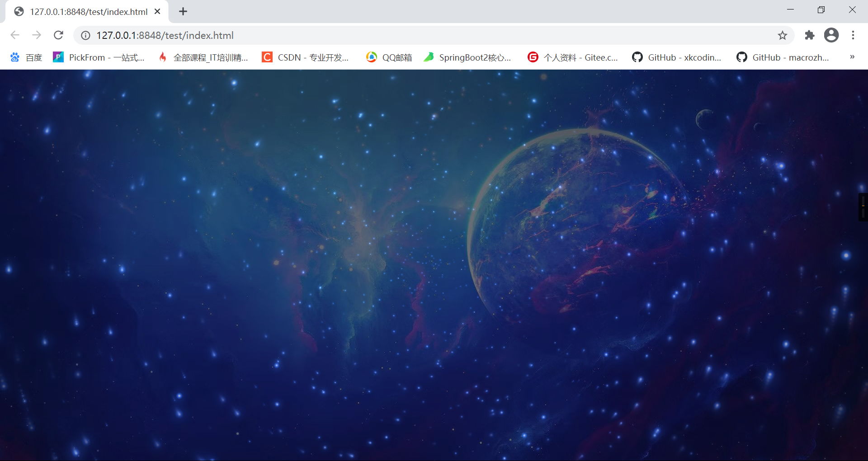Open the 百度 bookmark
Image resolution: width=868 pixels, height=461 pixels.
point(26,57)
